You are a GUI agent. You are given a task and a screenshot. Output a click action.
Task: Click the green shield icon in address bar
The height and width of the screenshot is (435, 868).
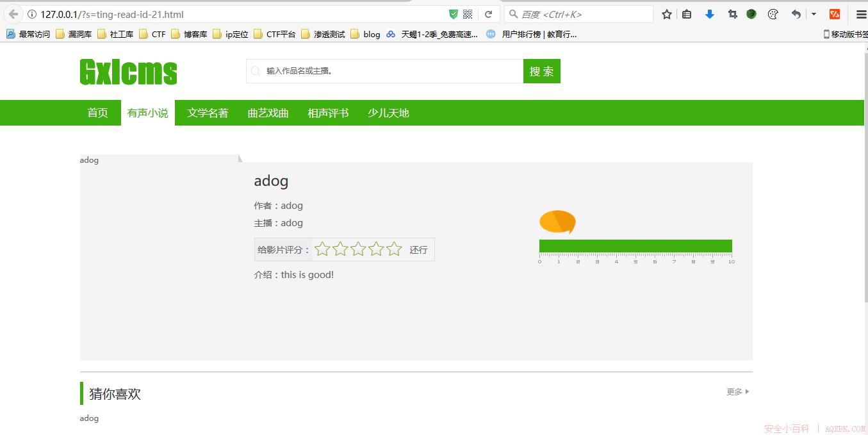[x=454, y=14]
